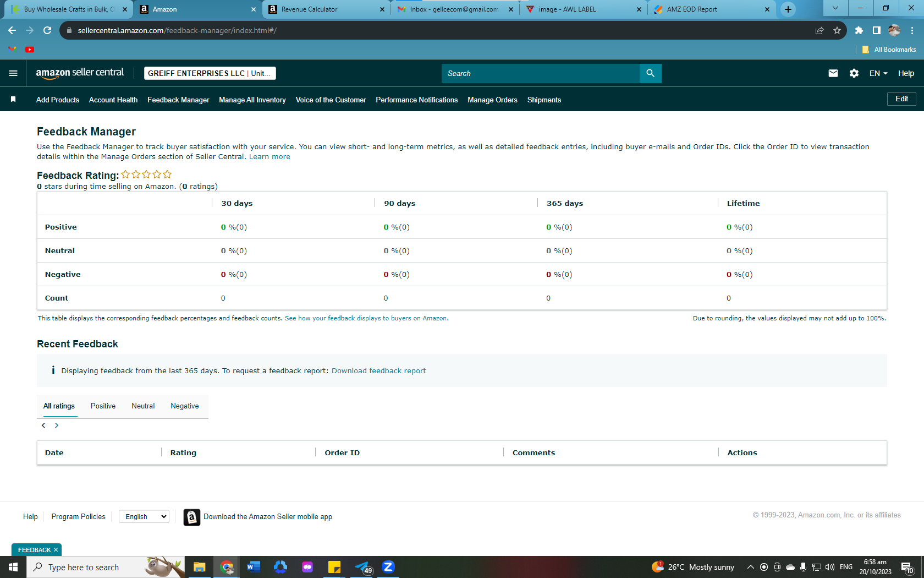The height and width of the screenshot is (578, 924).
Task: Open All Bookmarks folder
Action: (889, 50)
